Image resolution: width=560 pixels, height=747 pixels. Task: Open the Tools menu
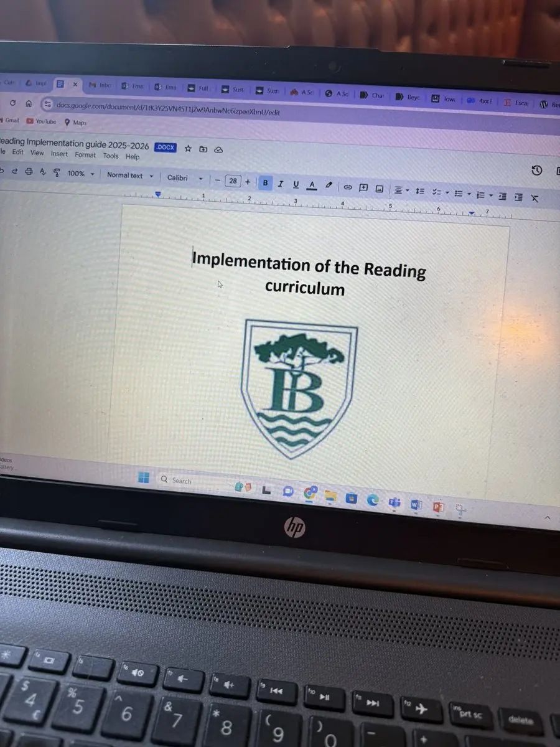coord(111,156)
